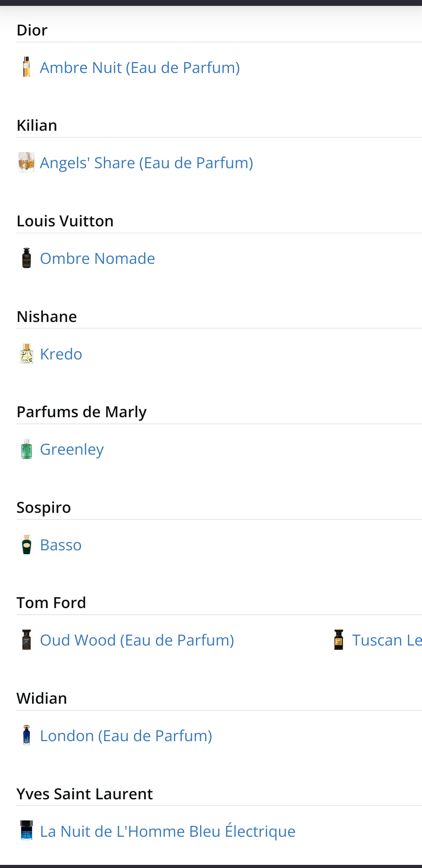The height and width of the screenshot is (868, 422).
Task: Click the Angels' Share bottle icon
Action: (27, 162)
